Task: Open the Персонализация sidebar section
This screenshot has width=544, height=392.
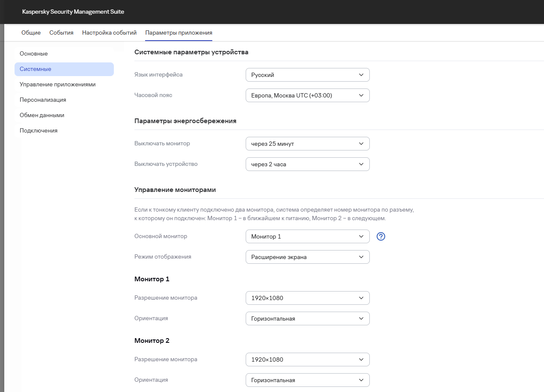Action: pyautogui.click(x=43, y=100)
